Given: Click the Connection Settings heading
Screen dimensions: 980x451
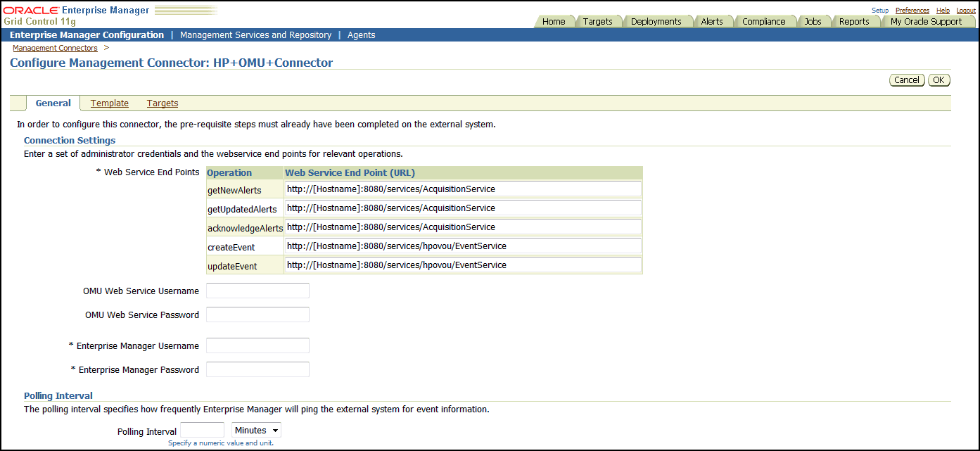Looking at the screenshot, I should pos(70,140).
